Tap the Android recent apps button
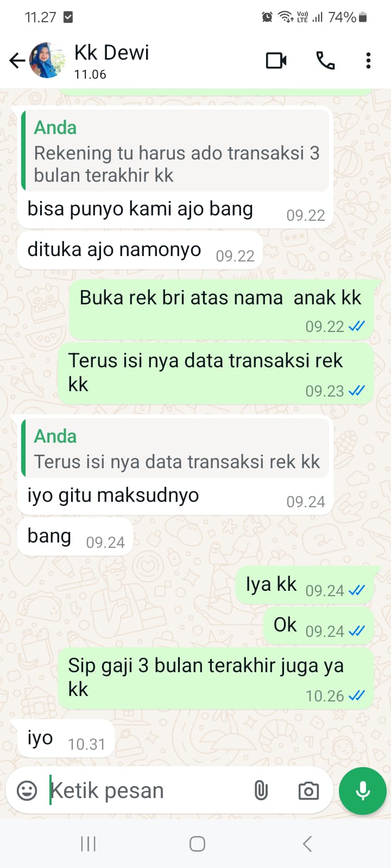Image resolution: width=391 pixels, height=868 pixels. 88,844
